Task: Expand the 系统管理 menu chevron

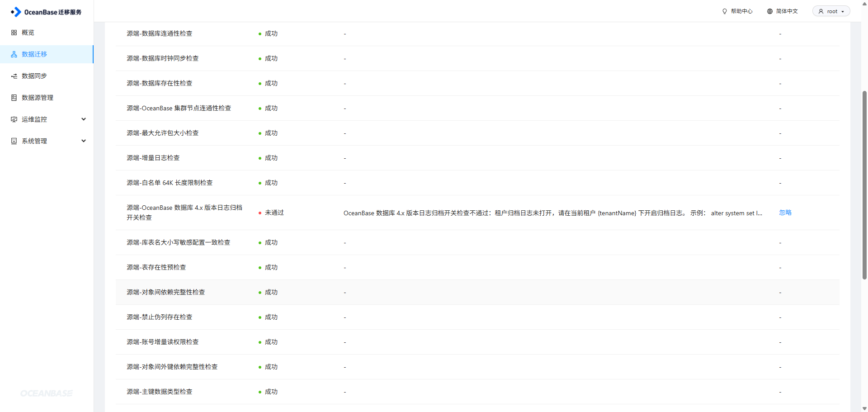Action: coord(84,141)
